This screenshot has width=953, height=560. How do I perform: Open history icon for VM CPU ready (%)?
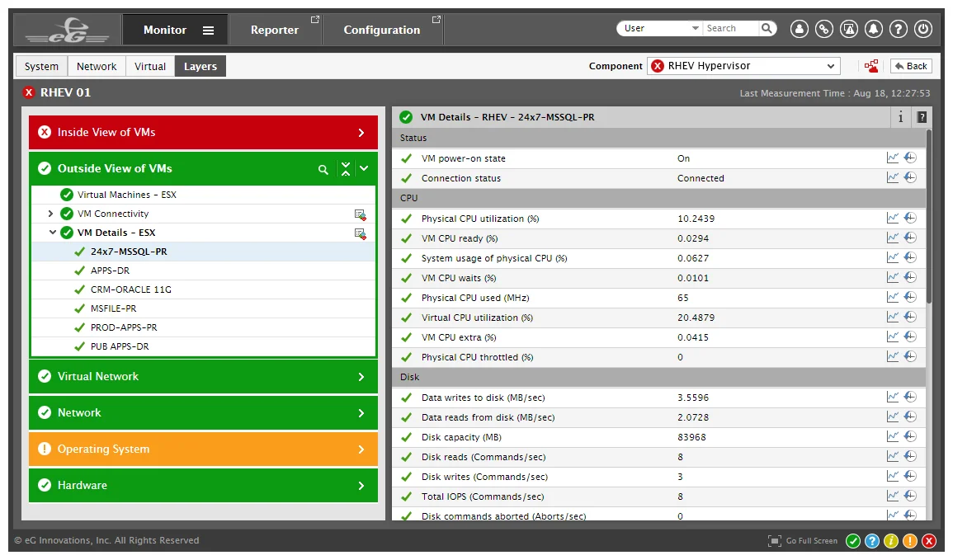(910, 238)
